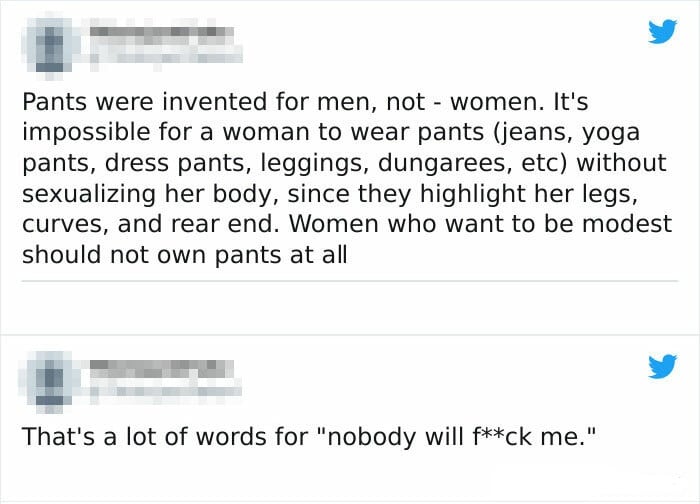Click the line starting "Pants were invented for men"
The image size is (700, 504).
click(305, 102)
